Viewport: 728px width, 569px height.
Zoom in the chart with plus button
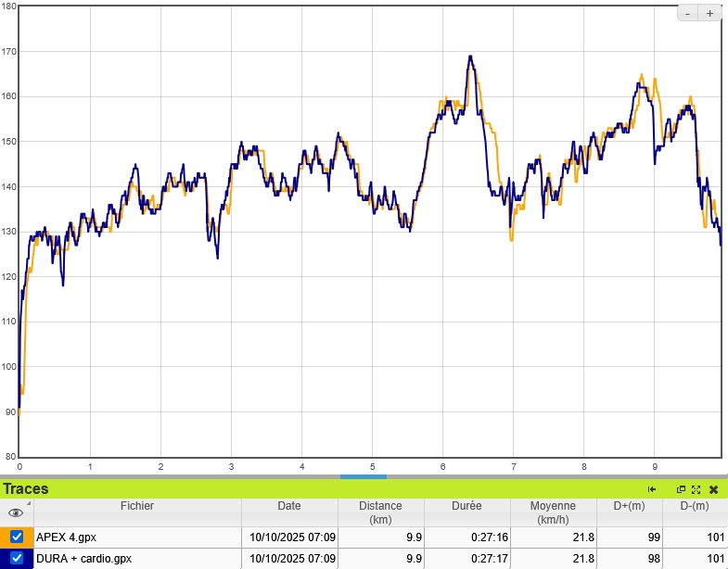tap(710, 13)
